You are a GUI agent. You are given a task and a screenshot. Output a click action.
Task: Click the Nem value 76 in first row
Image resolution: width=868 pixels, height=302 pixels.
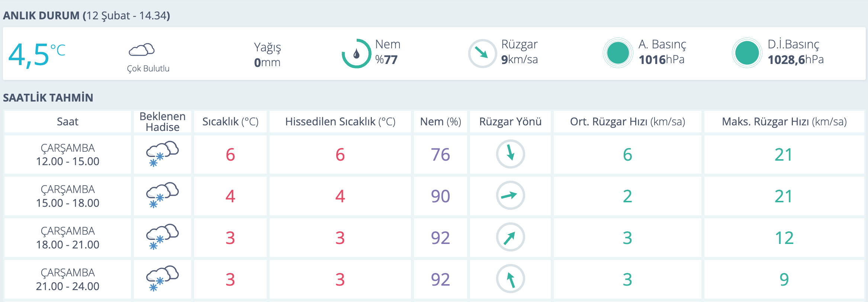coord(440,154)
